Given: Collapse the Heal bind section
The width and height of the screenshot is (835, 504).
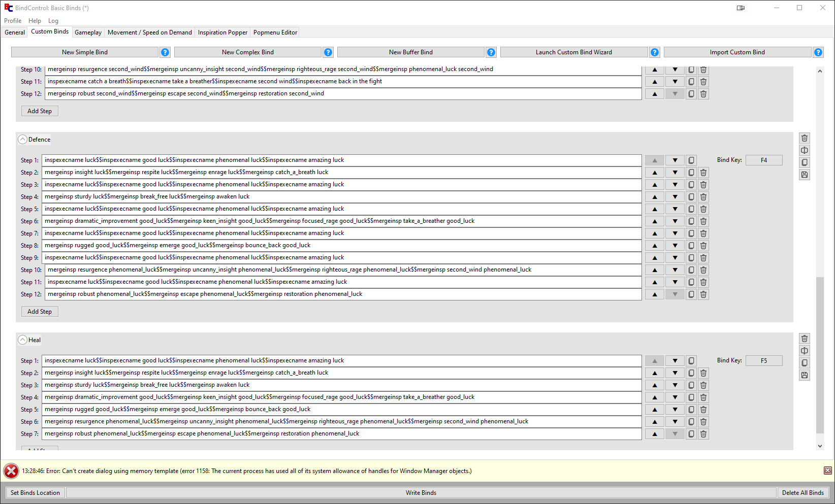Looking at the screenshot, I should point(23,340).
